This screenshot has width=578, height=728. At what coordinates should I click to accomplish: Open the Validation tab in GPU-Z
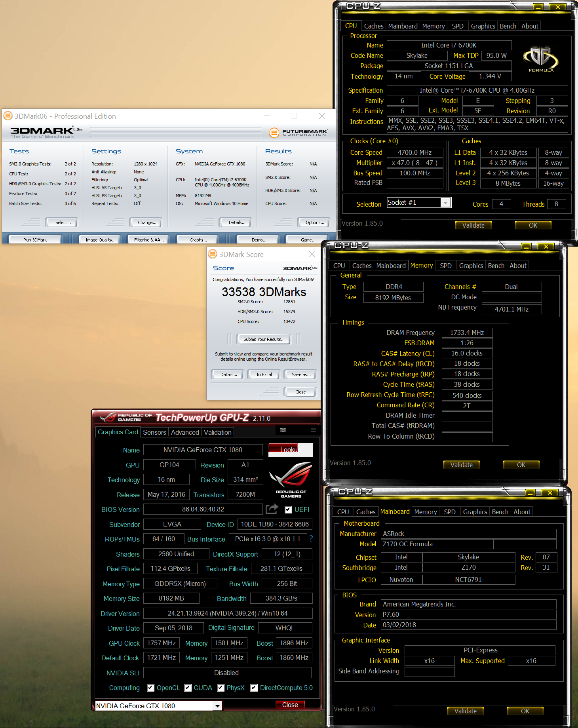(x=218, y=432)
